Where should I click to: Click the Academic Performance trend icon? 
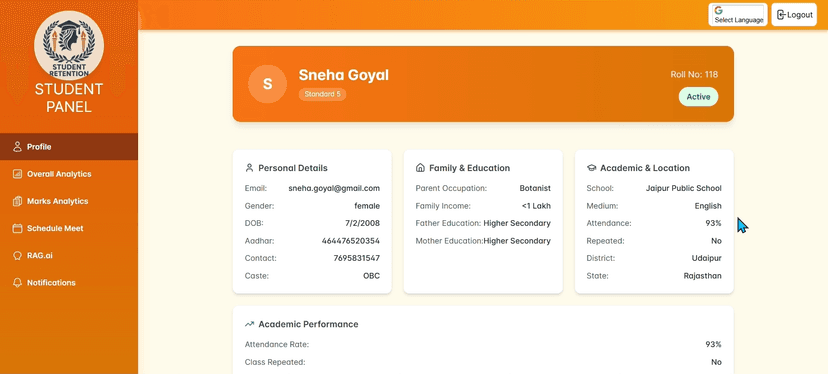pyautogui.click(x=249, y=324)
